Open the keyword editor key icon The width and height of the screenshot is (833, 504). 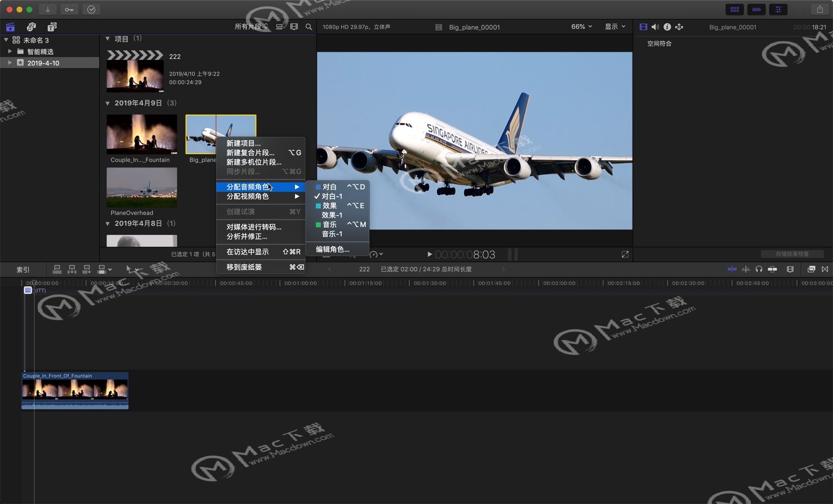[69, 9]
